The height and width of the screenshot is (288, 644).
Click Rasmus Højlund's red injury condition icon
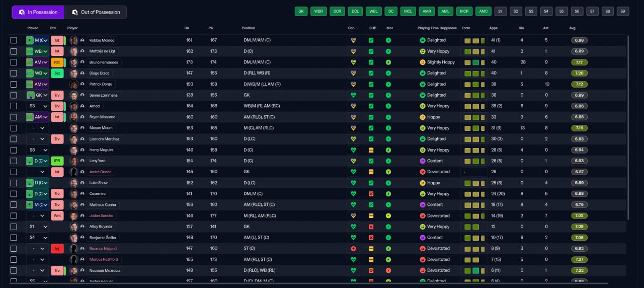(353, 248)
